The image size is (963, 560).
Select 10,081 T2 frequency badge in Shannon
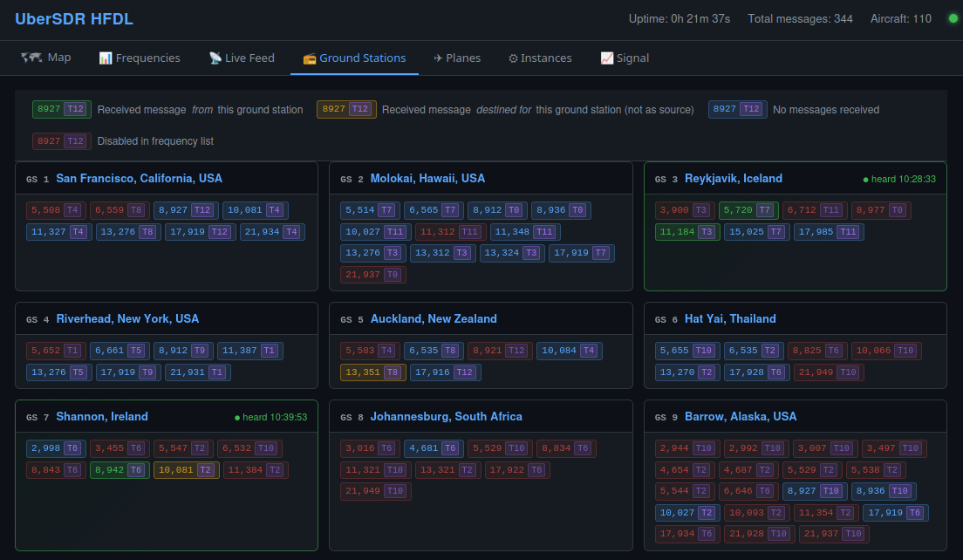coord(185,470)
